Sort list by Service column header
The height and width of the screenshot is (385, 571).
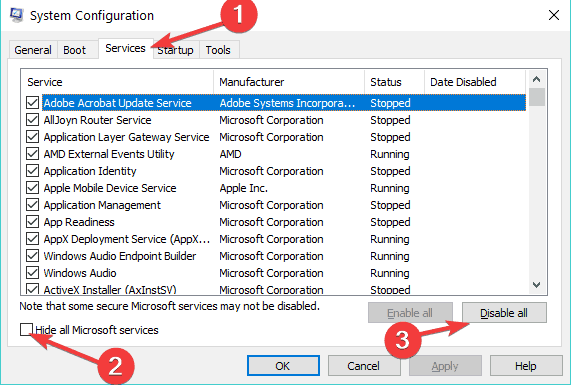click(117, 82)
